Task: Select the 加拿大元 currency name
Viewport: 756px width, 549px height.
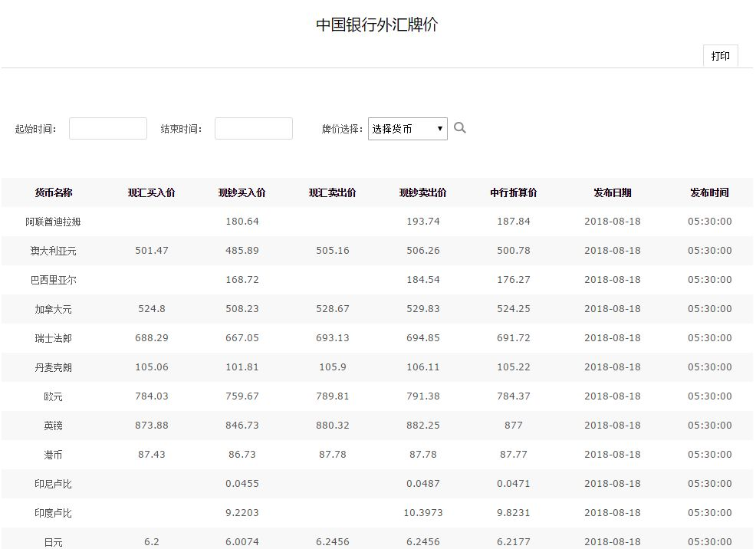Action: click(54, 309)
